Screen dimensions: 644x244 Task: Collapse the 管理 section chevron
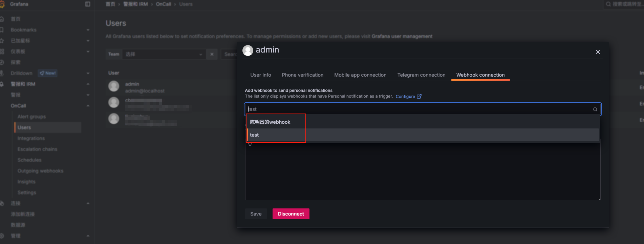click(88, 236)
